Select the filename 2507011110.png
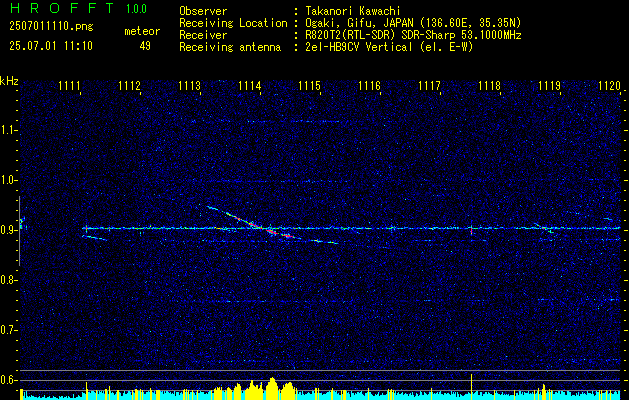629x400 pixels. click(x=51, y=27)
